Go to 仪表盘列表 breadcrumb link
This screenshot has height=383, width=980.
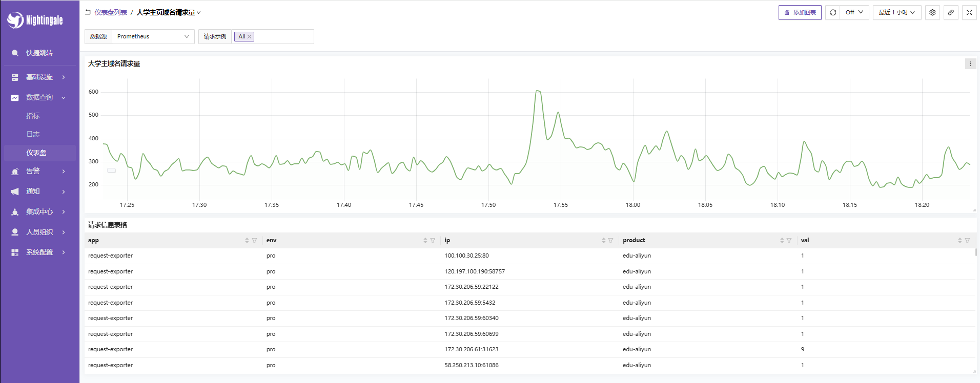(111, 13)
